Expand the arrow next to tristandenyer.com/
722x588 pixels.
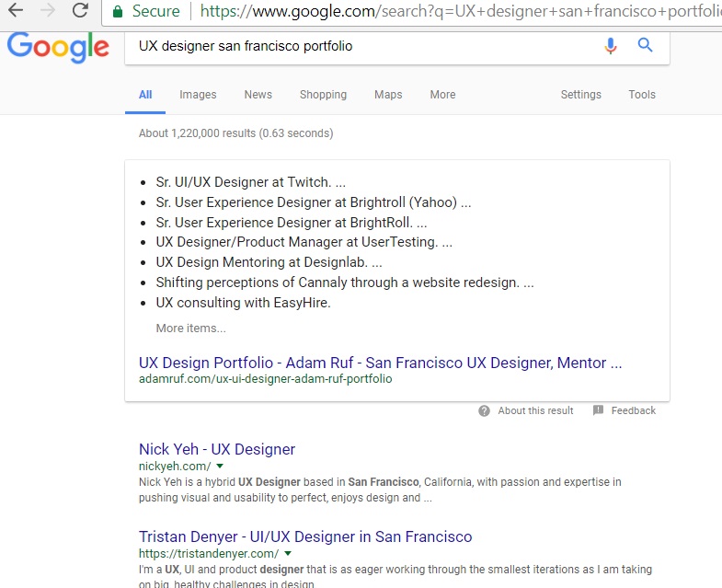point(288,553)
